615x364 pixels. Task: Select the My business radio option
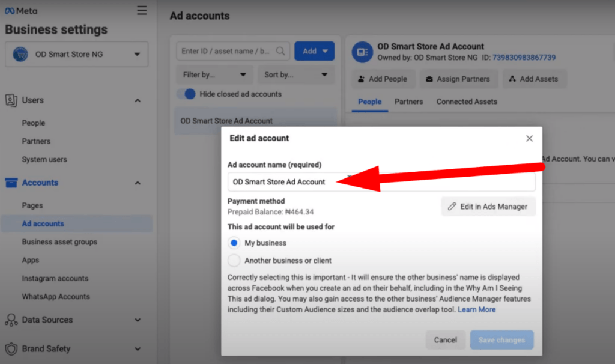[x=234, y=243]
